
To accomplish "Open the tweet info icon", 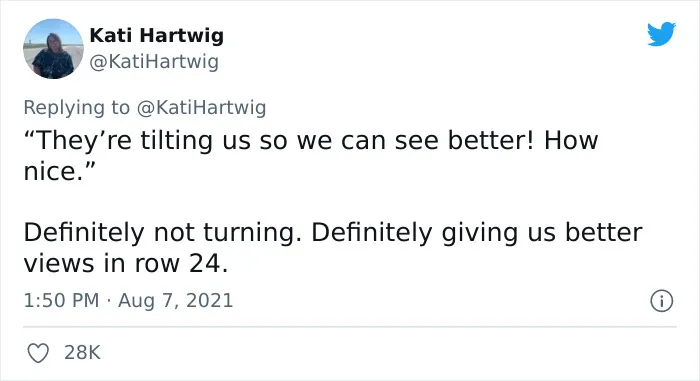I will (x=661, y=301).
